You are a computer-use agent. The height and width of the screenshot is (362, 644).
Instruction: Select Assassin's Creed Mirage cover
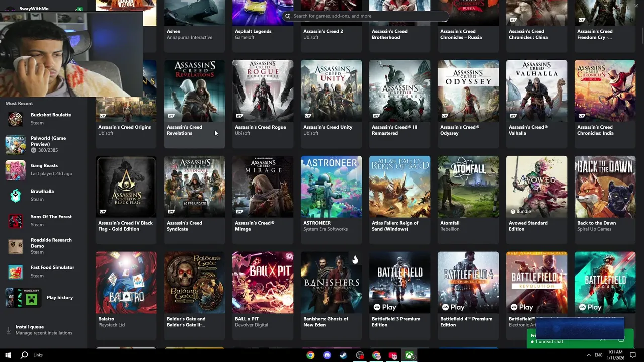pos(263,187)
